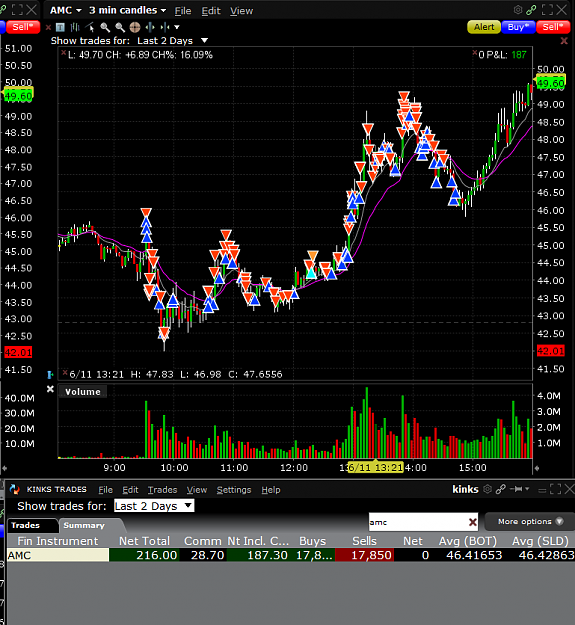Click the green 49.60 price tag on right axis
This screenshot has width=575, height=625.
tap(551, 83)
